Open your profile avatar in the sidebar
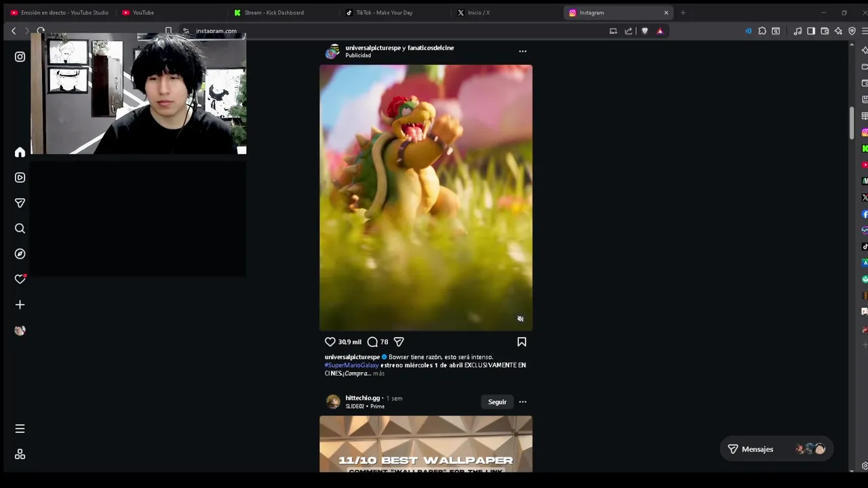868x488 pixels. coord(20,330)
